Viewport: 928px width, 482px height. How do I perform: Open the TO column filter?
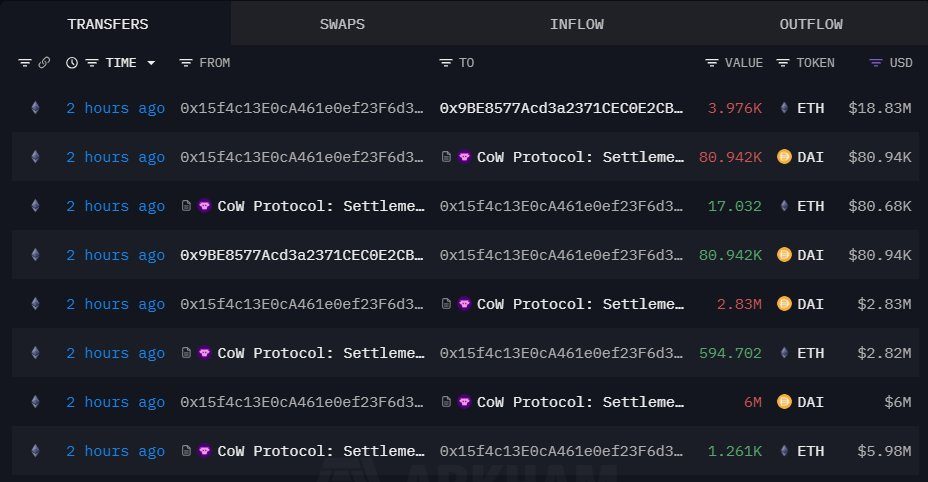[446, 63]
